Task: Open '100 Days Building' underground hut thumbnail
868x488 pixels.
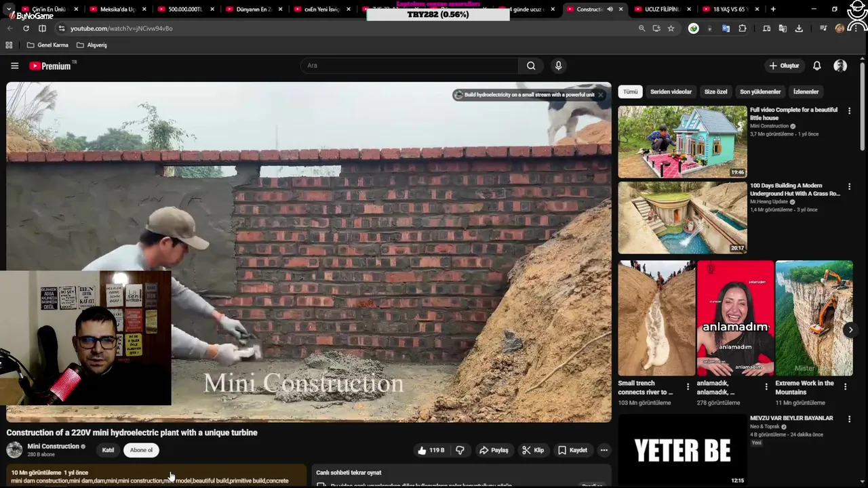Action: [x=682, y=218]
